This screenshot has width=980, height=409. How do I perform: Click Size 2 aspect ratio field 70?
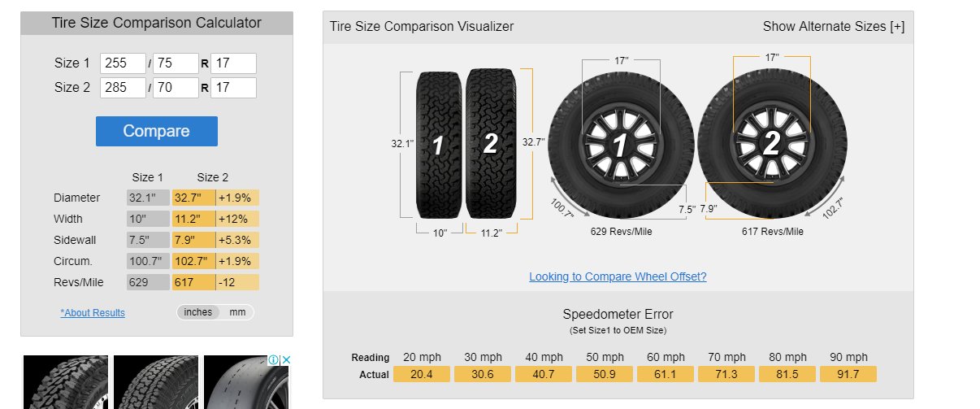click(x=176, y=88)
